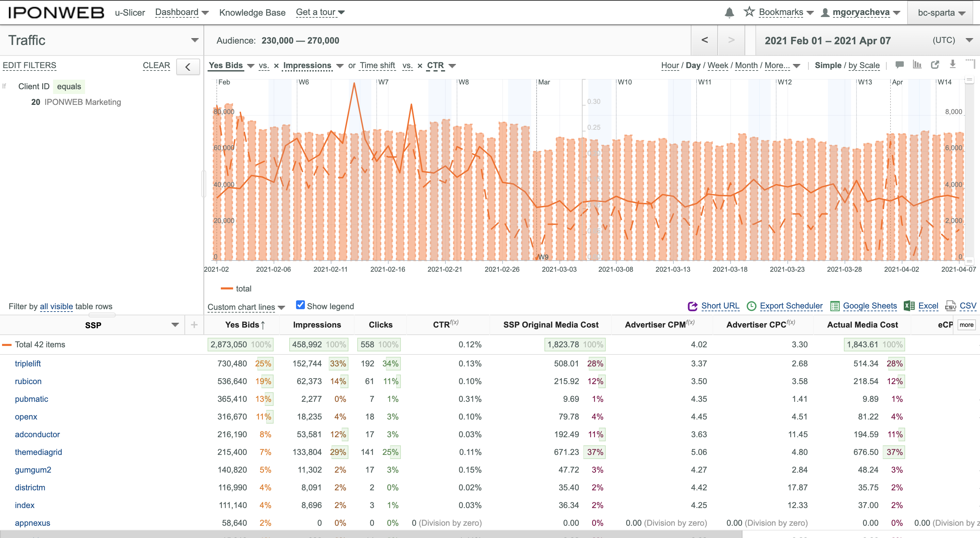Open the mgoryacheva account menu
The height and width of the screenshot is (538, 980).
coord(866,13)
